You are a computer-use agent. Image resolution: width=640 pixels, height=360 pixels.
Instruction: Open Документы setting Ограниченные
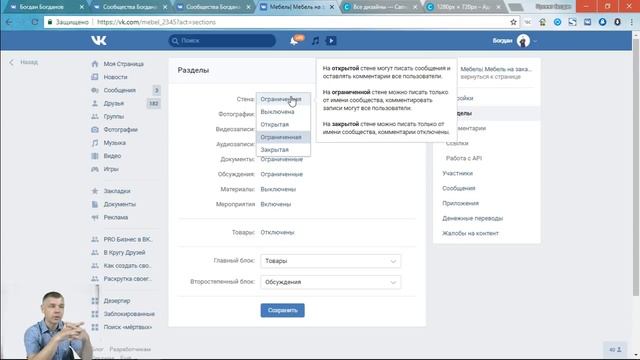[x=282, y=159]
